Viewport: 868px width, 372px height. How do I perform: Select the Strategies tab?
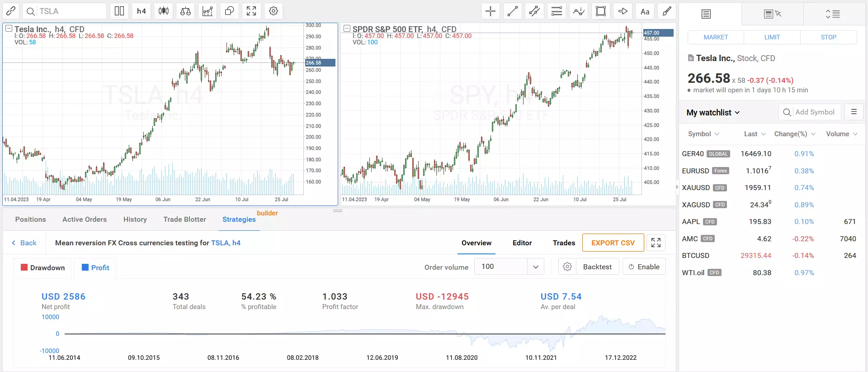click(239, 219)
